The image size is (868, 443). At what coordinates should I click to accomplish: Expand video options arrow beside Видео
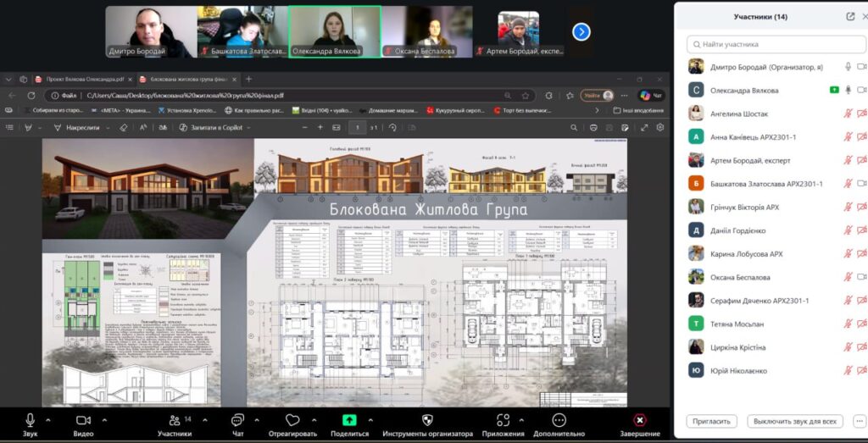click(104, 420)
